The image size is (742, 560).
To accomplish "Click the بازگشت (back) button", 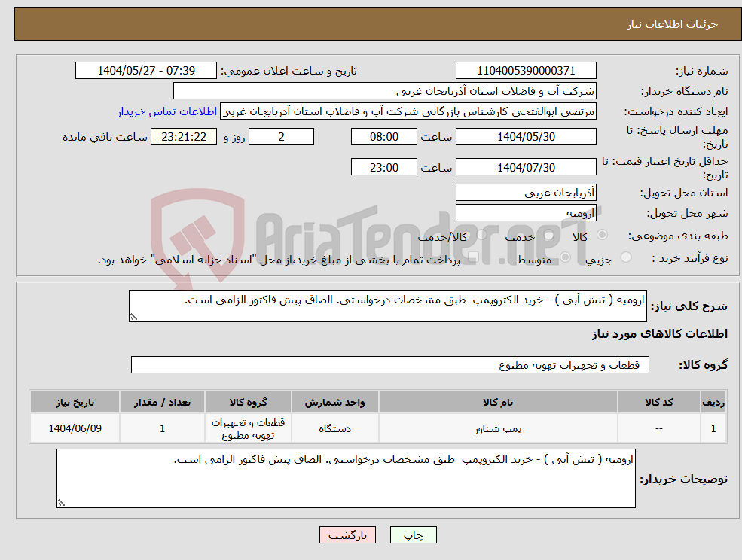I will (x=347, y=535).
